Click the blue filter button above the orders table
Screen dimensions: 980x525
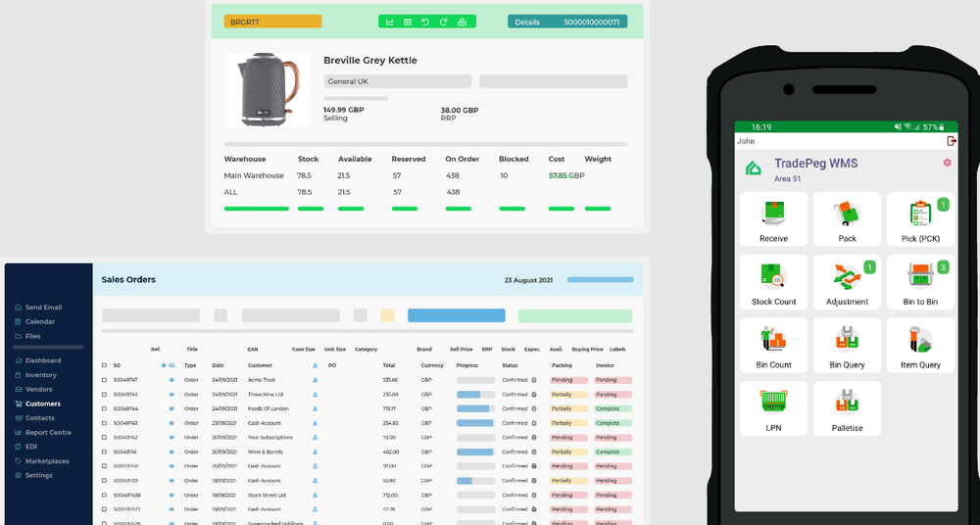pos(457,315)
